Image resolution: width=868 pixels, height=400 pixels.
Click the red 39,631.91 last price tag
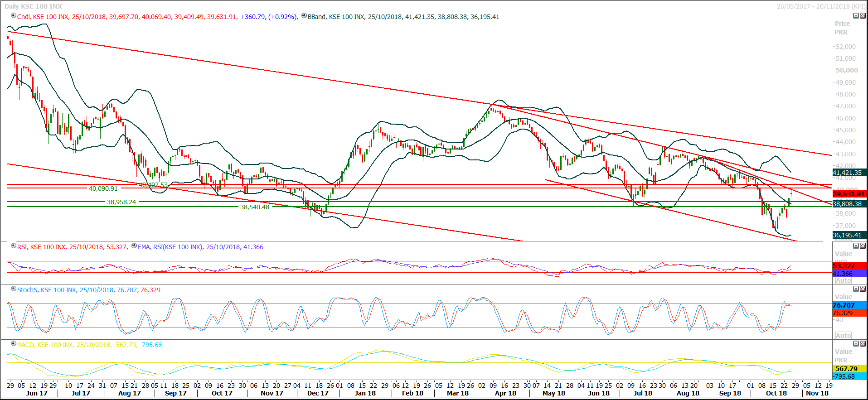tap(849, 194)
